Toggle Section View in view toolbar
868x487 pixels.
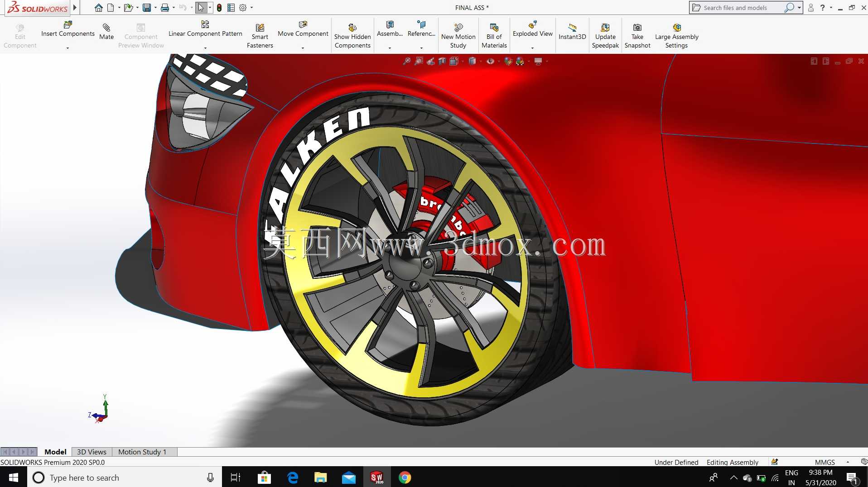[x=442, y=61]
